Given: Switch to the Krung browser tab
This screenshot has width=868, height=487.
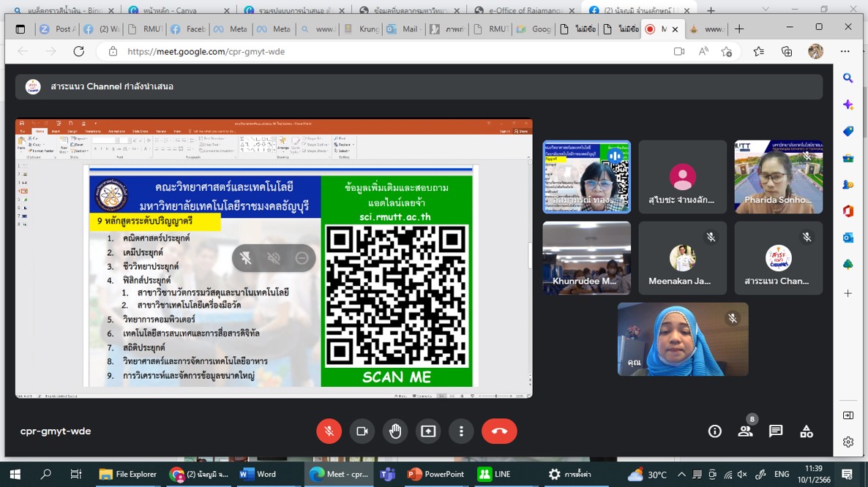Looking at the screenshot, I should click(361, 29).
